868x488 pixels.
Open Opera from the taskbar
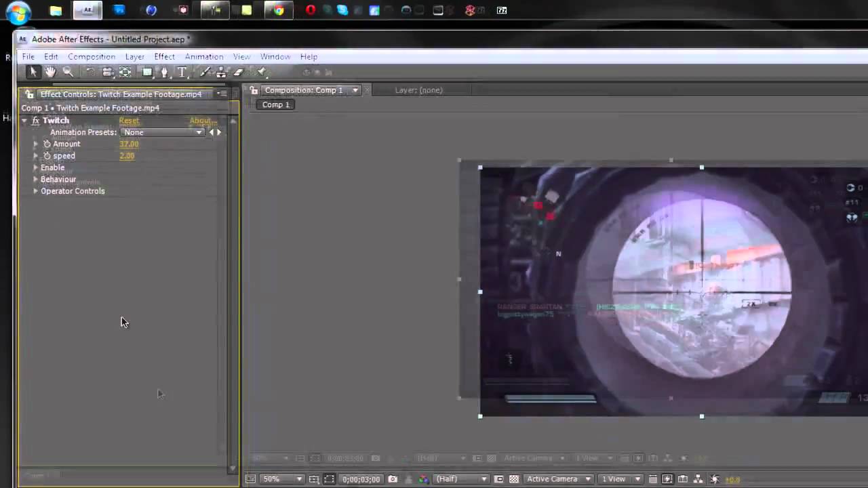(311, 10)
